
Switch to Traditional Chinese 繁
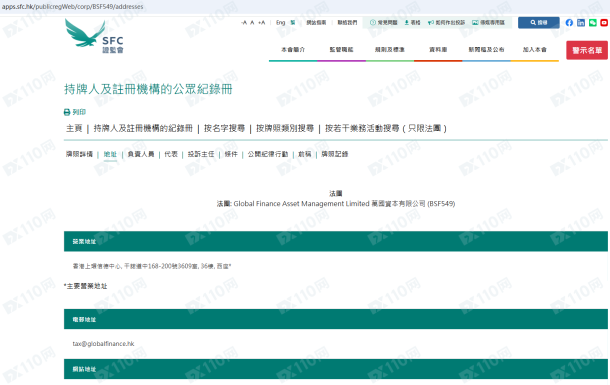pos(293,23)
